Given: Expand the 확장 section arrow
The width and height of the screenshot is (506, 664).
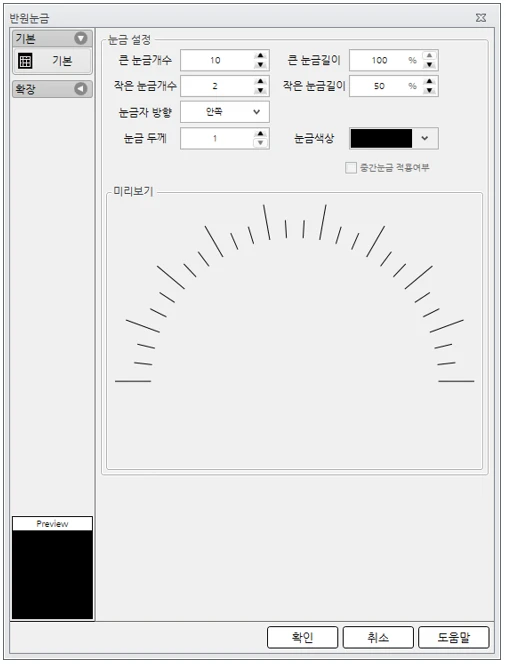Looking at the screenshot, I should tap(81, 89).
